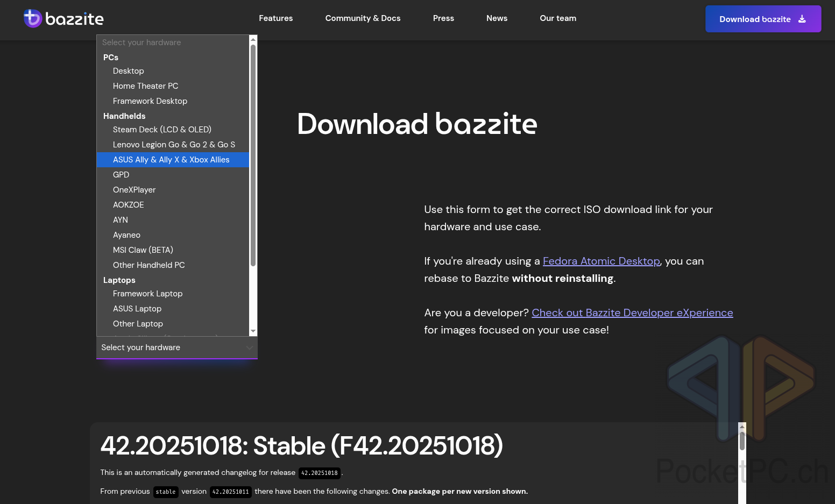Image resolution: width=835 pixels, height=504 pixels.
Task: Pick Lenovo Legion Go hardware option
Action: click(x=174, y=145)
